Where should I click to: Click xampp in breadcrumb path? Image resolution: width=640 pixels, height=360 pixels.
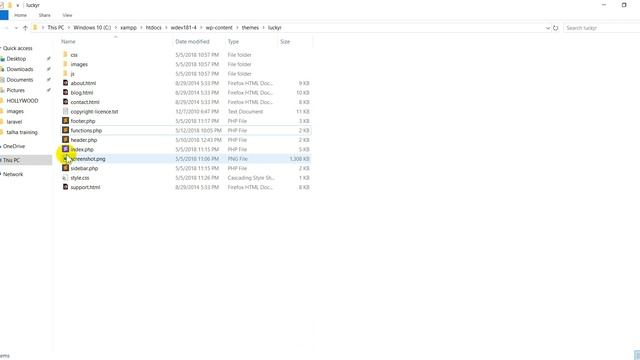pos(128,28)
